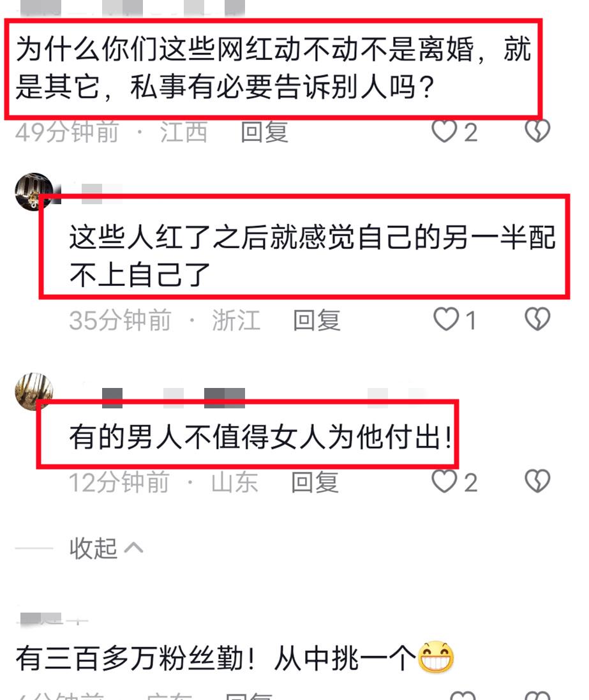Like the Shandong comment with heart icon
The image size is (589, 700).
(444, 481)
